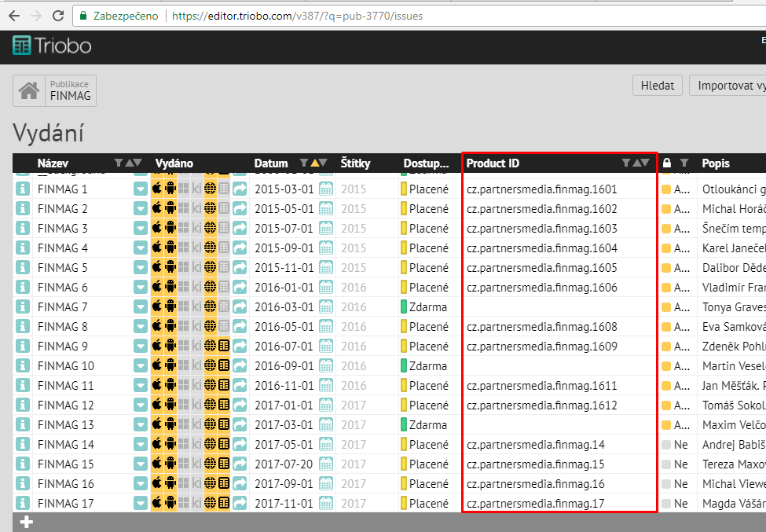Click the browser address bar URL

pos(298,17)
